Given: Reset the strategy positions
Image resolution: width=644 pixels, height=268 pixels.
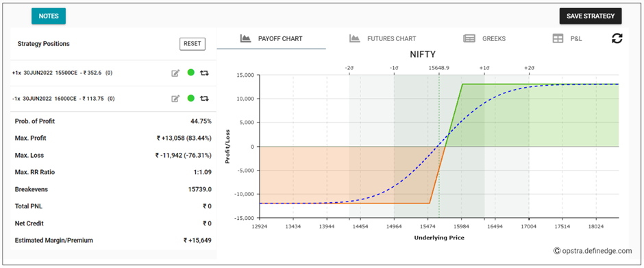Looking at the screenshot, I should click(193, 44).
